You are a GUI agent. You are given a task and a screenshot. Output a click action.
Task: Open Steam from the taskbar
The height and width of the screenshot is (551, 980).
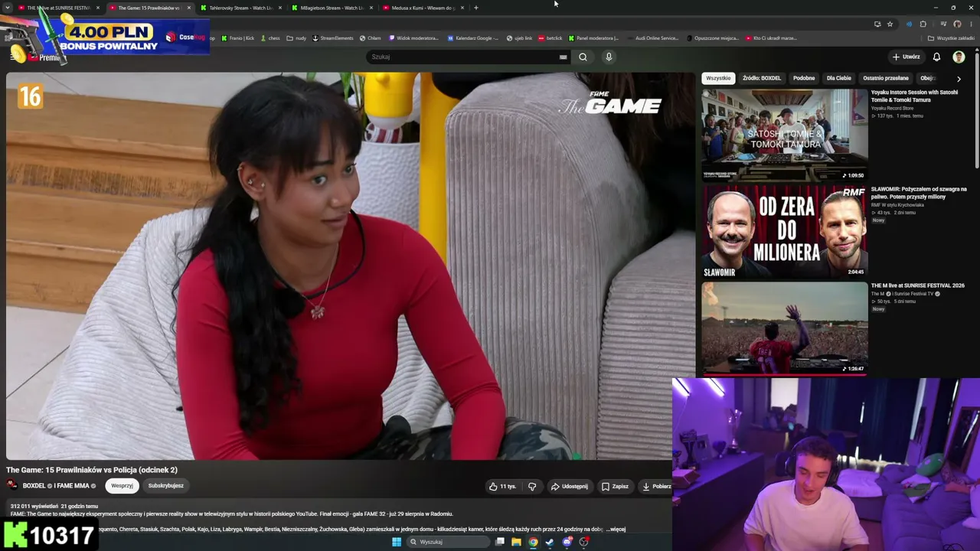click(x=550, y=542)
